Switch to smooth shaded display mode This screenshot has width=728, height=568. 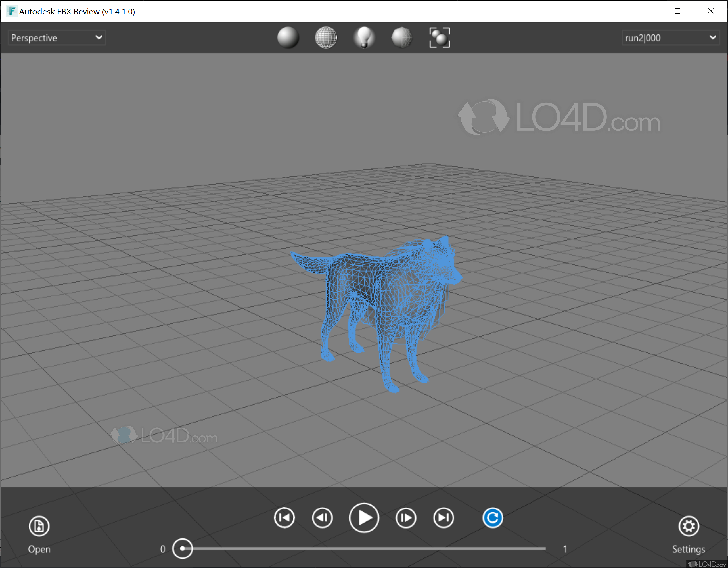tap(288, 37)
